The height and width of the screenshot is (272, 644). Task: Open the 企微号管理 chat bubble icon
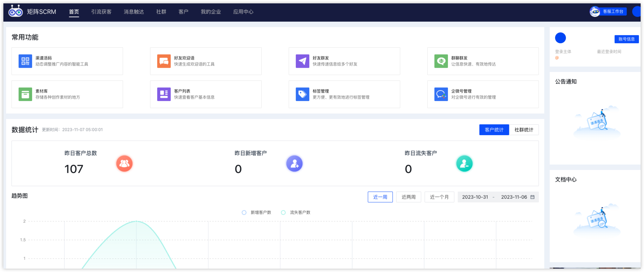coord(441,94)
